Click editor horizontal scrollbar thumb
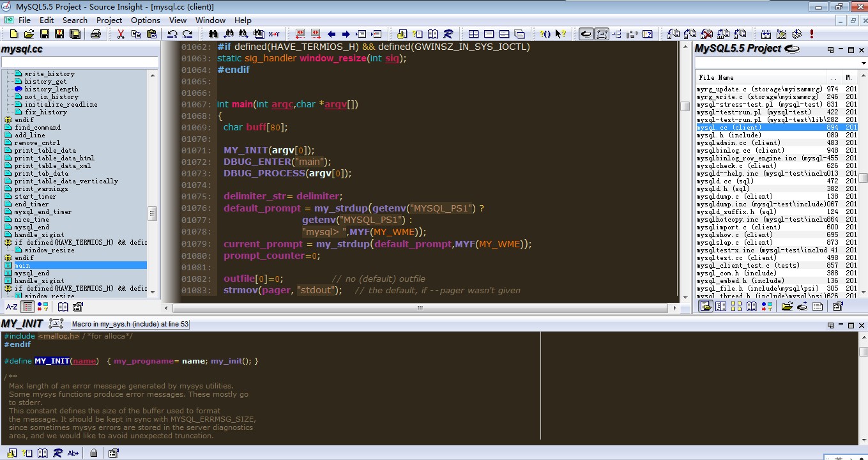The width and height of the screenshot is (868, 460). (420, 307)
